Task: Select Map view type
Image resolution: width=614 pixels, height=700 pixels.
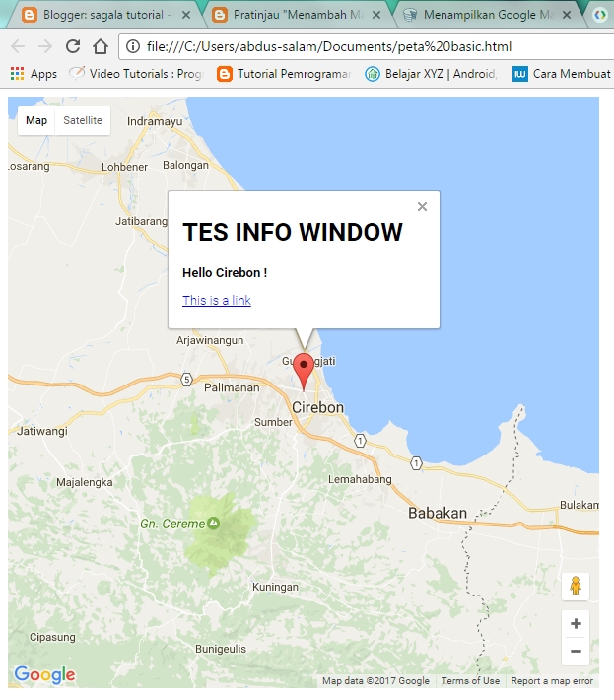Action: (36, 120)
